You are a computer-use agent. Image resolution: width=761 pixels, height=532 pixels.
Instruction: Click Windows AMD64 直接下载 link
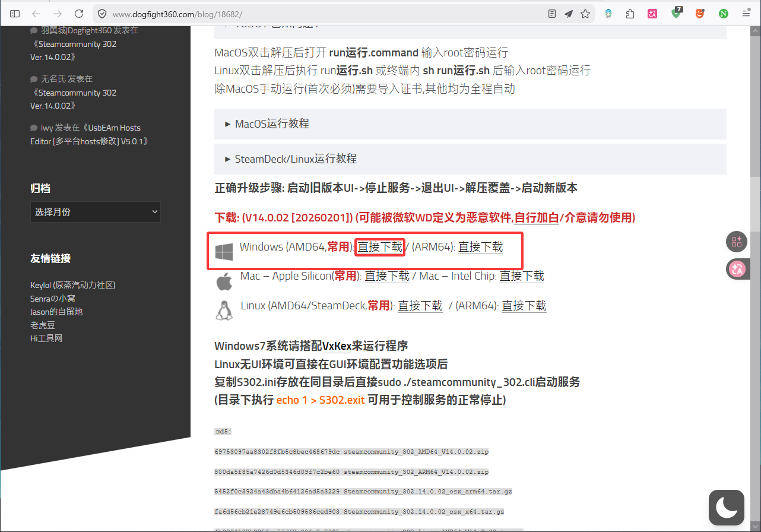click(380, 246)
